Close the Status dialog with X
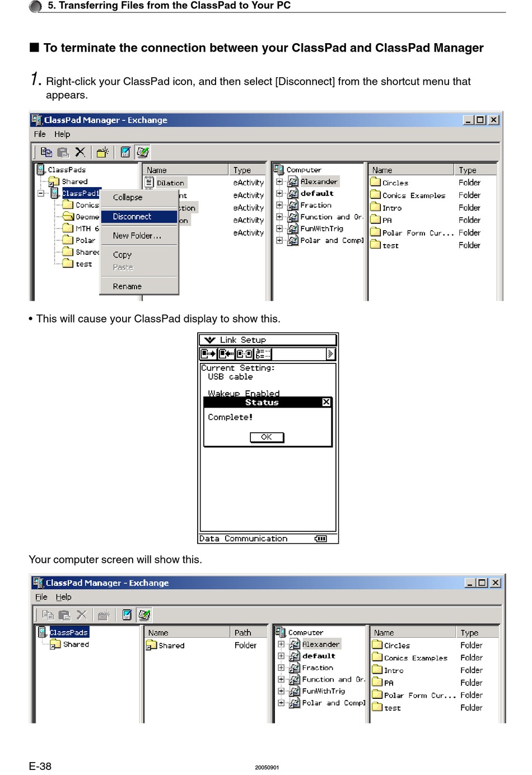The height and width of the screenshot is (775, 532). [x=326, y=402]
